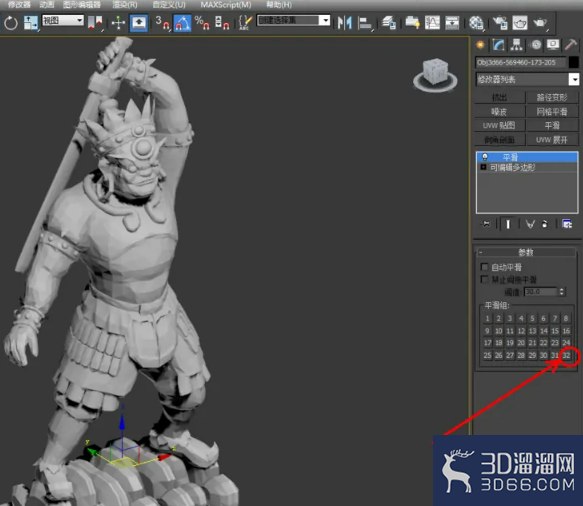
Task: Toggle smoothing group 16 button
Action: [x=566, y=331]
